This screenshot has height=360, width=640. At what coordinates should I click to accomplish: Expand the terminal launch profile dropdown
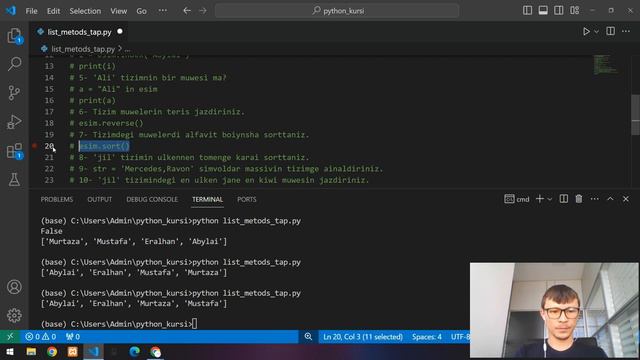coord(550,199)
